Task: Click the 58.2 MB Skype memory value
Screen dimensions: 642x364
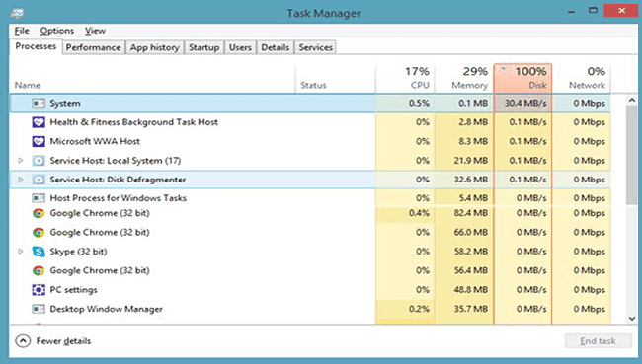Action: [x=470, y=252]
